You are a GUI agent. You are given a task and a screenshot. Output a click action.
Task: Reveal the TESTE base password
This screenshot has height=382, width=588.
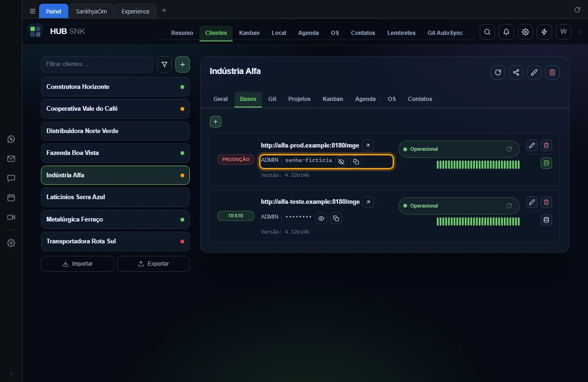[x=321, y=218]
